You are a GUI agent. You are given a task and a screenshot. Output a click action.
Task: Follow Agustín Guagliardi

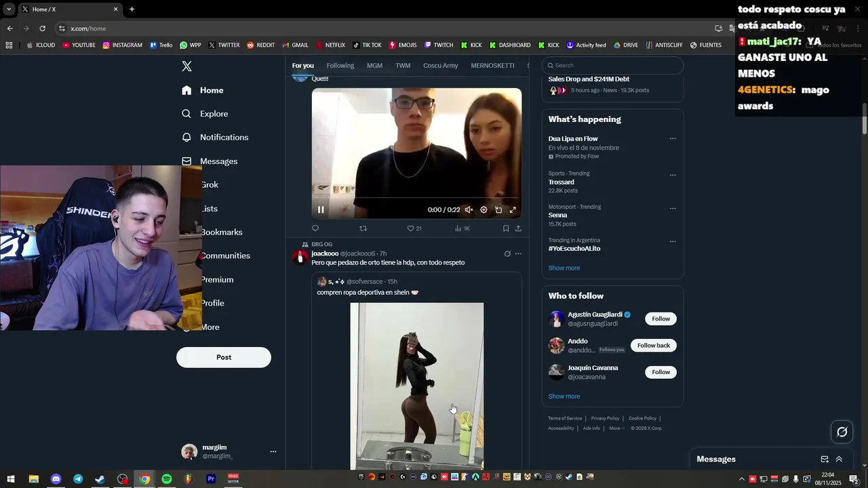pyautogui.click(x=660, y=319)
